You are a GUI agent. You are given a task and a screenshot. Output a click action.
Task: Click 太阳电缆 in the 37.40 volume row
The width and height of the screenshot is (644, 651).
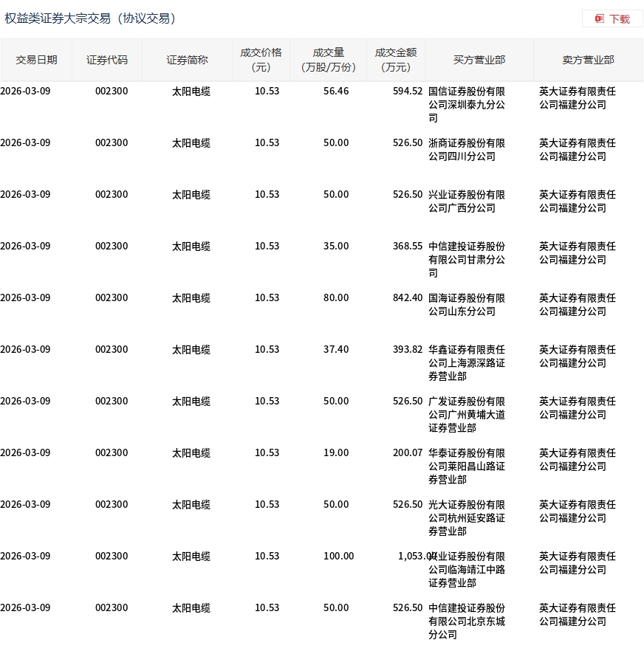coord(191,350)
